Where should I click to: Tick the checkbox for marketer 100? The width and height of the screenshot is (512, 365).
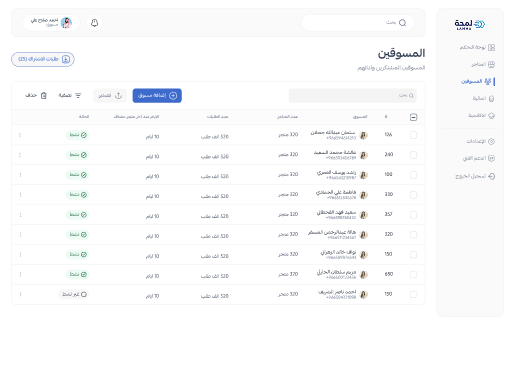click(413, 175)
